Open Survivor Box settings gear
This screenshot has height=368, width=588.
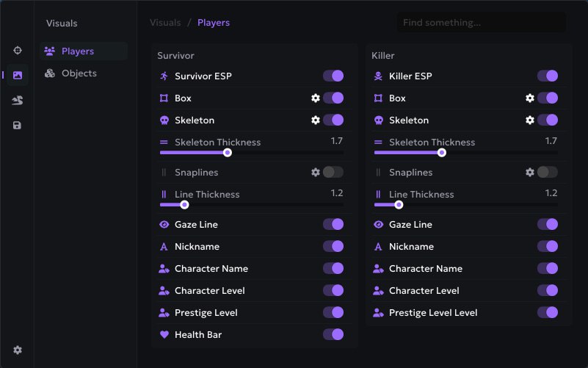[x=316, y=98]
